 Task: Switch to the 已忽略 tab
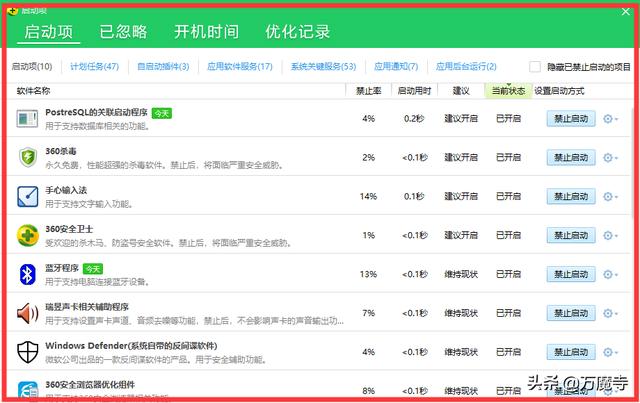pyautogui.click(x=123, y=32)
